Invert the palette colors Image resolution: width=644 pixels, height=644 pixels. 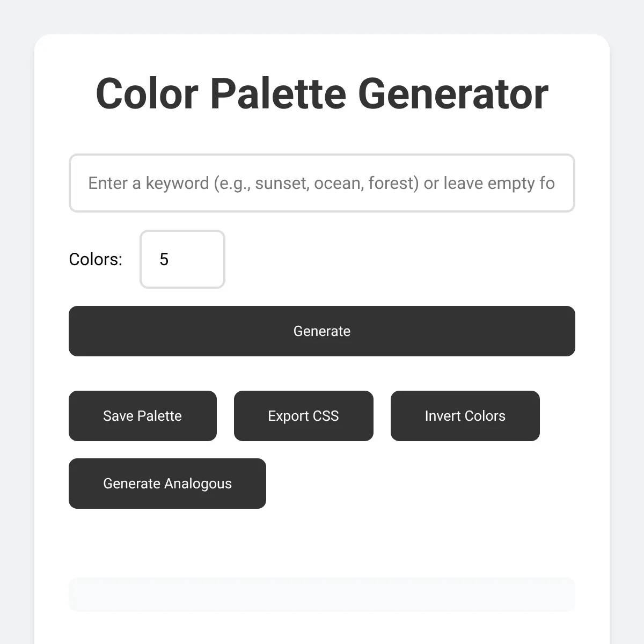tap(465, 416)
